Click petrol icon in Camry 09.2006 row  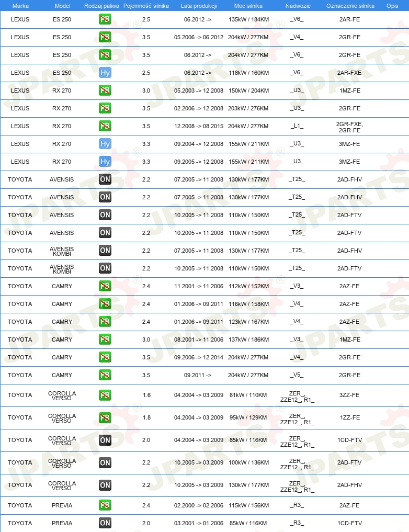click(x=105, y=357)
